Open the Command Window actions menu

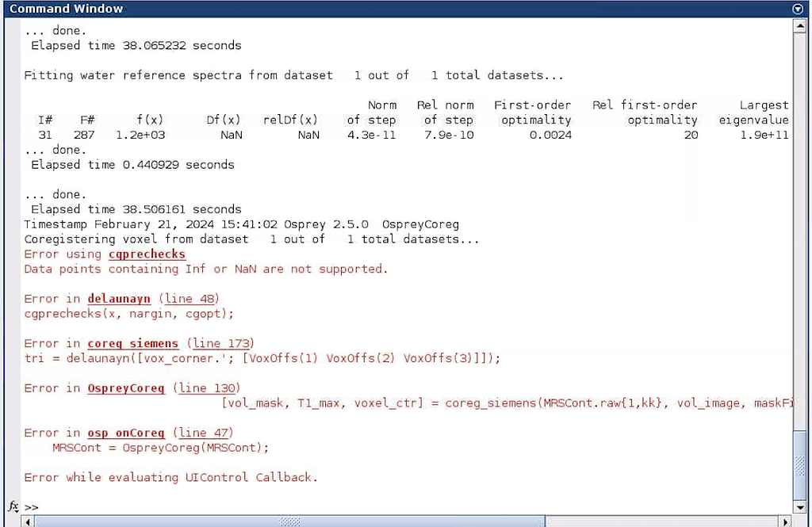click(797, 9)
